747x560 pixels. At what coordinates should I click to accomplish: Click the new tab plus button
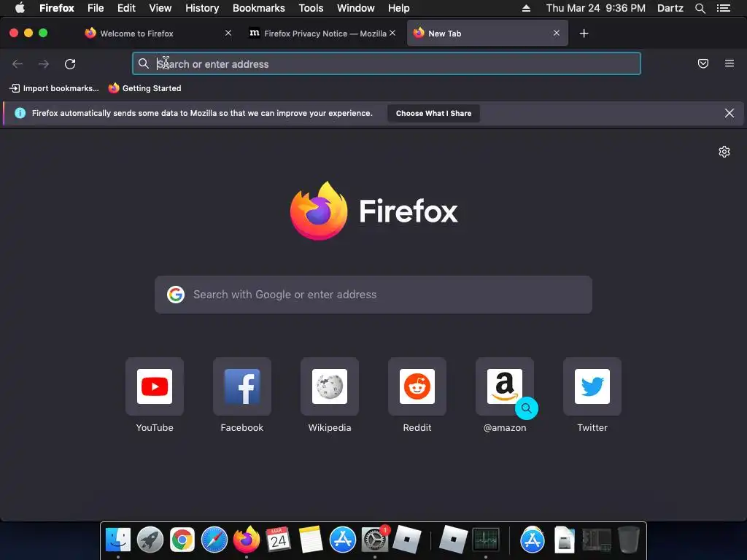[584, 34]
